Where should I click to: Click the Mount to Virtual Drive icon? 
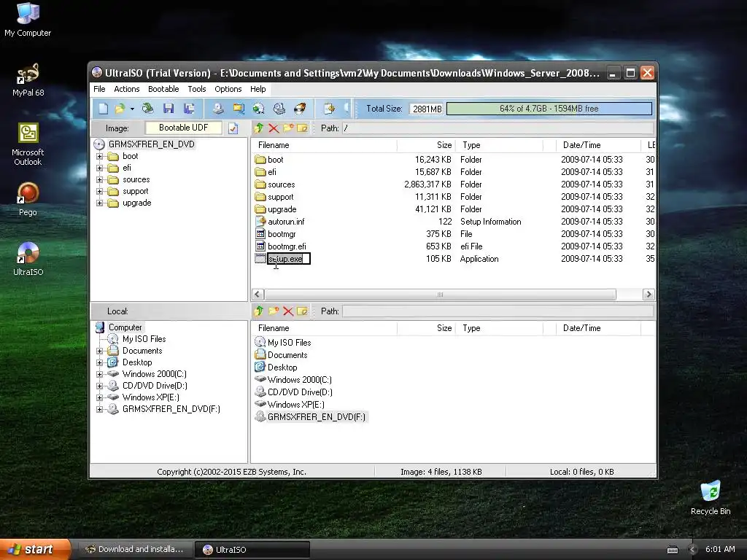click(x=279, y=109)
